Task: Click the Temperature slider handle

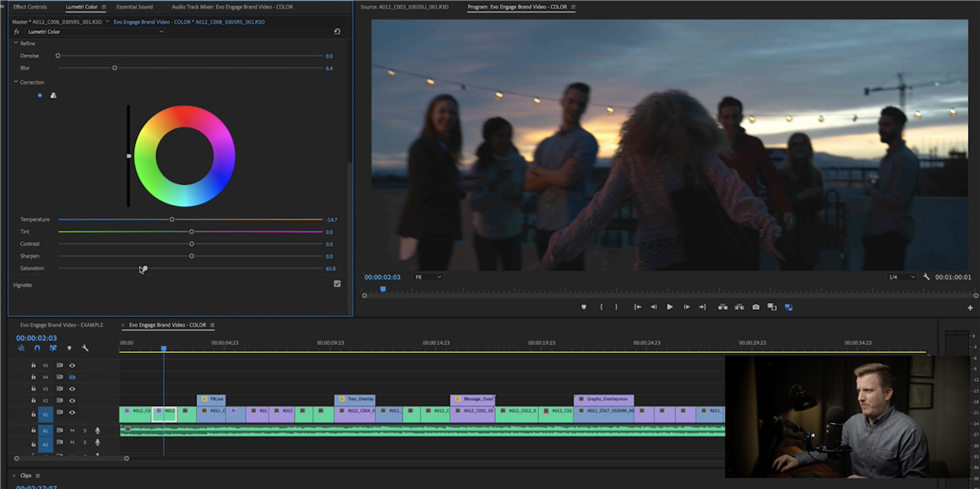Action: [x=171, y=220]
